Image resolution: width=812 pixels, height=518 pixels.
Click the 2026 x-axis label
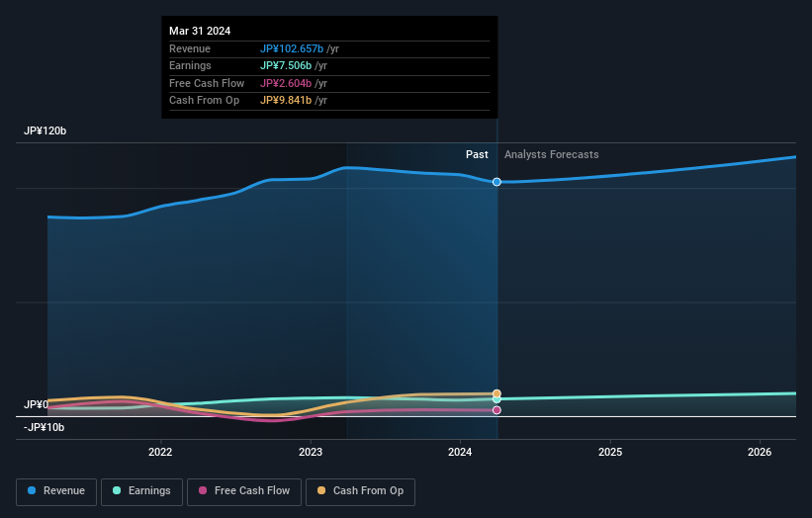760,453
